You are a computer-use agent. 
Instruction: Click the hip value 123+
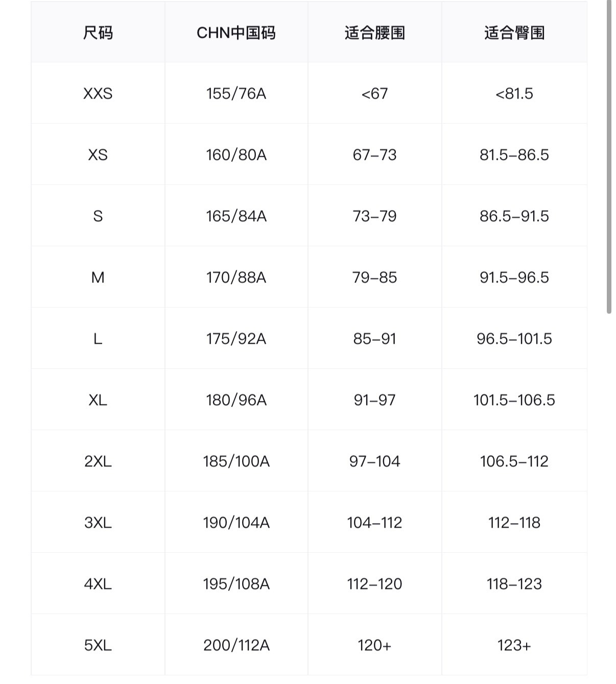tap(514, 645)
